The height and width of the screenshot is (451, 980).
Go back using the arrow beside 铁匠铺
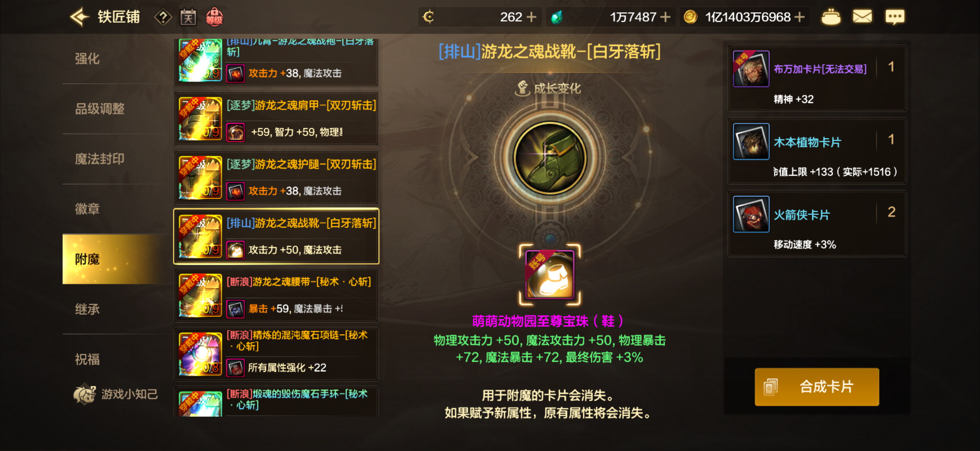coord(80,17)
